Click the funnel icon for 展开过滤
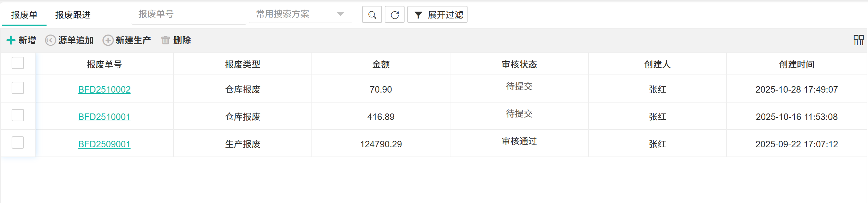The height and width of the screenshot is (203, 868). 418,15
